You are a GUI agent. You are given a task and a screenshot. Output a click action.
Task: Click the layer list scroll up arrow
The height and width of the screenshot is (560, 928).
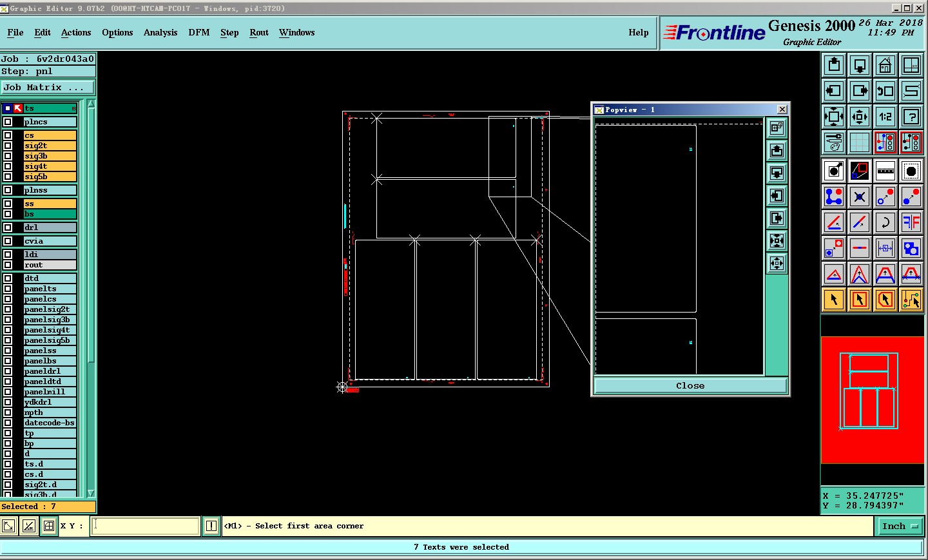pos(91,104)
